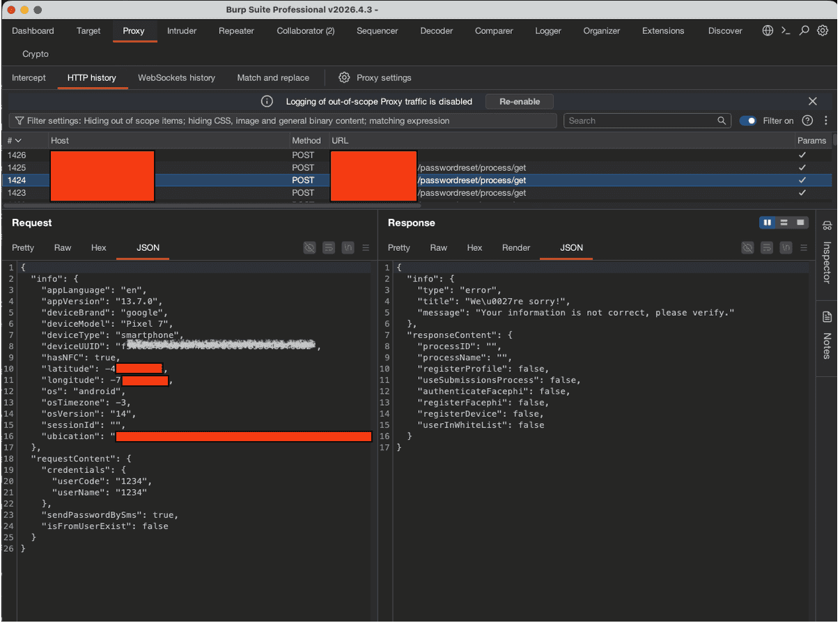Toggle the \n newline icon in Response panel
This screenshot has height=623, width=840.
pos(786,247)
